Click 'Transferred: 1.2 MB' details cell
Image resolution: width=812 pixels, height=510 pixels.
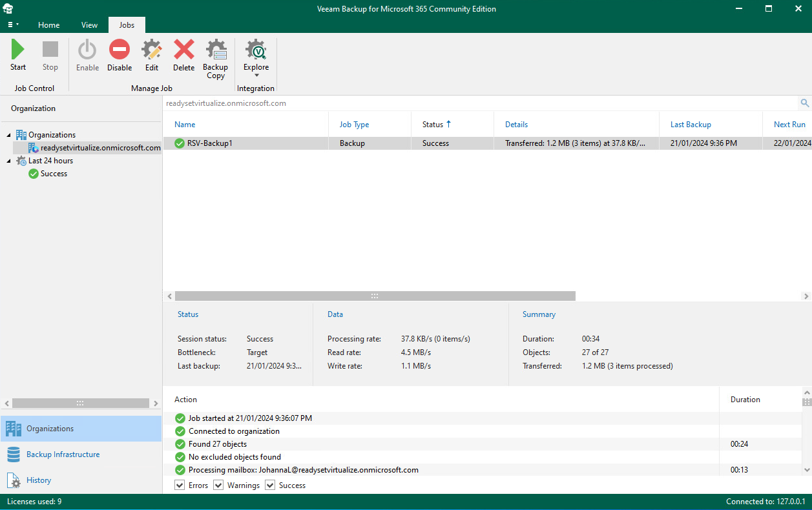[575, 143]
